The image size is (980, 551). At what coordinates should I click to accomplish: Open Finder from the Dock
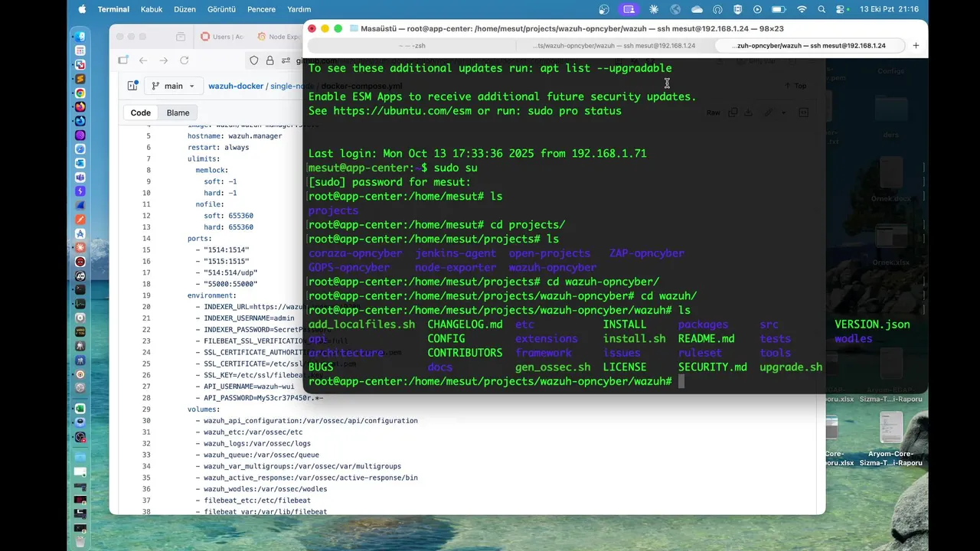click(x=80, y=36)
